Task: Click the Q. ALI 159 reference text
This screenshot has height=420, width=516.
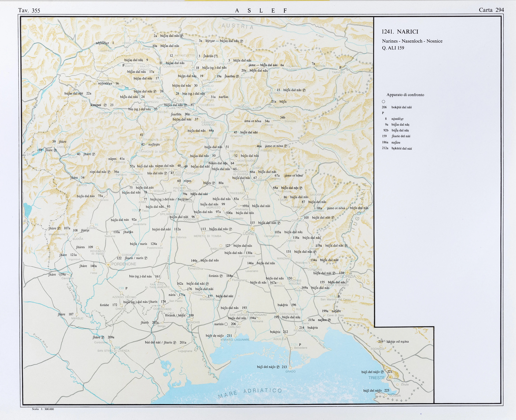Action: pyautogui.click(x=393, y=48)
